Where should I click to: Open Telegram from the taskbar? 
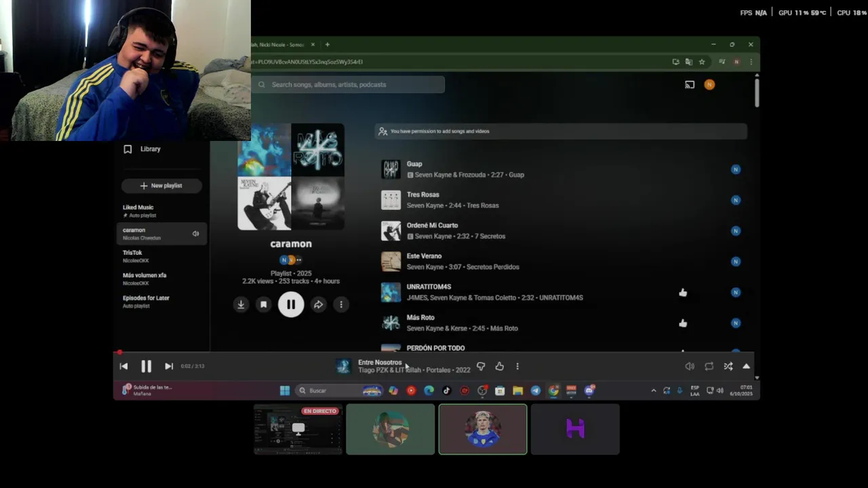[536, 390]
